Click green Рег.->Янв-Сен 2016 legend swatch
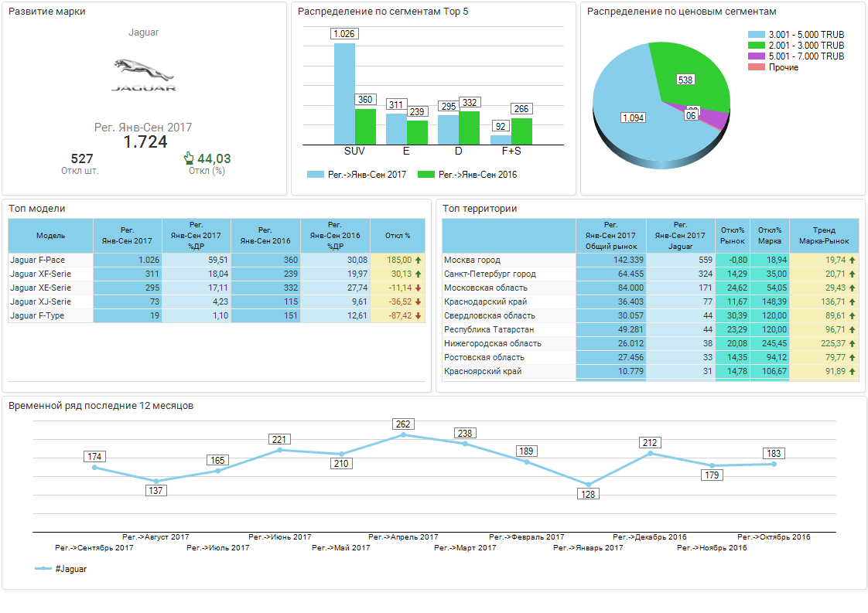This screenshot has height=613, width=868. click(x=425, y=175)
